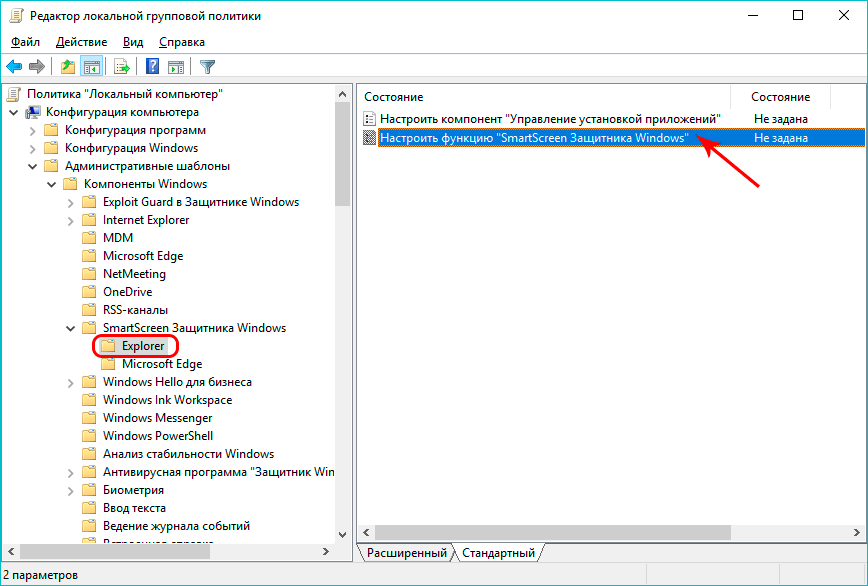Click Не задана in the SmartScreen row
The image size is (868, 586).
pos(781,138)
